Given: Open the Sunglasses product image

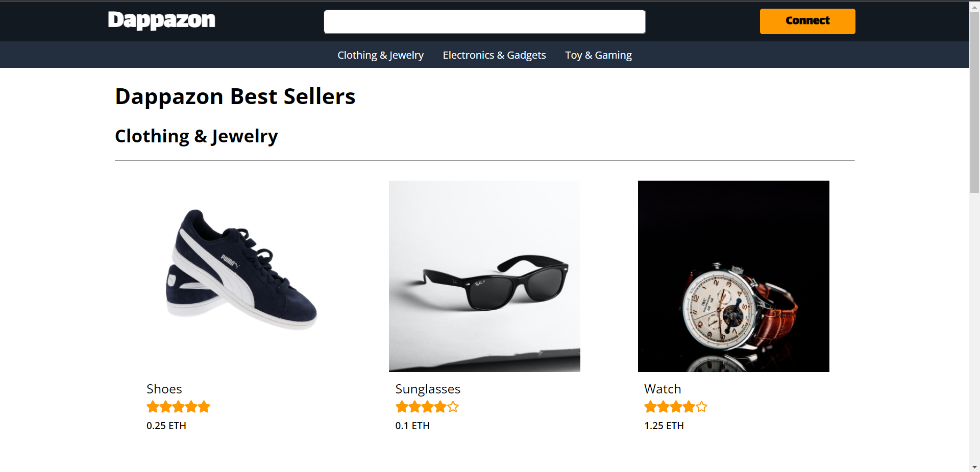Looking at the screenshot, I should 484,276.
